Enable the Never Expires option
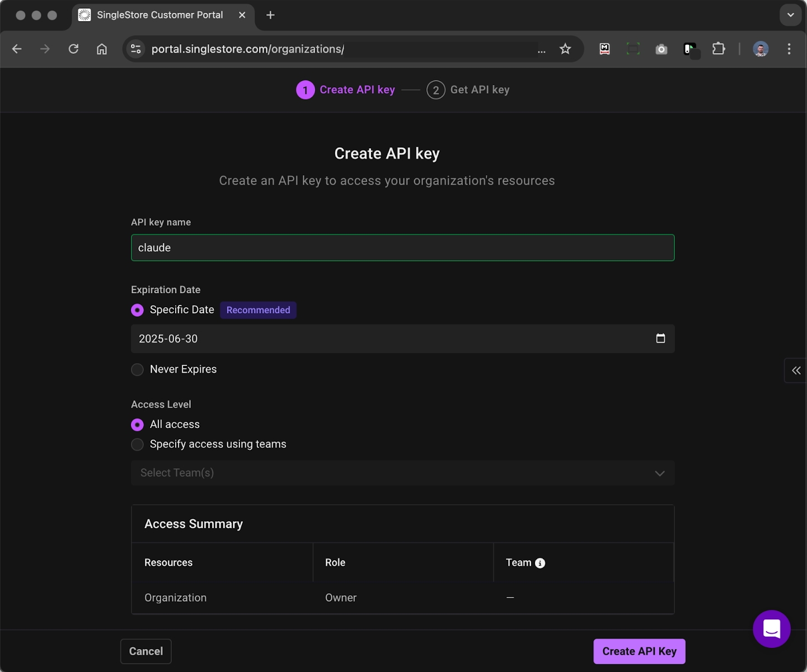Viewport: 807px width, 672px height. 137,369
